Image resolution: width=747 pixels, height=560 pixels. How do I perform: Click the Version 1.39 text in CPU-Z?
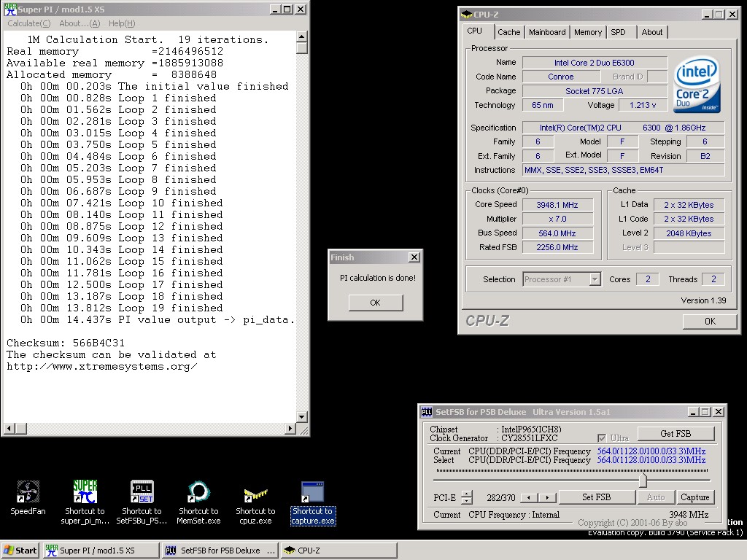click(703, 300)
